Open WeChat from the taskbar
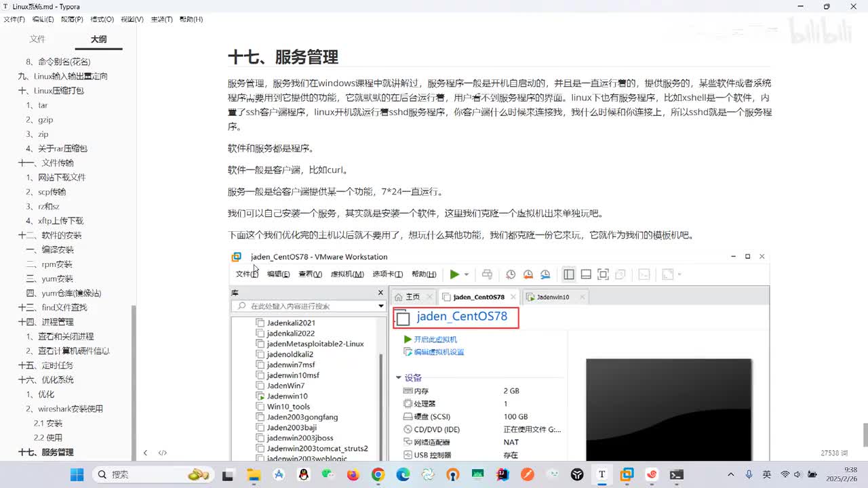Image resolution: width=868 pixels, height=488 pixels. pyautogui.click(x=328, y=474)
